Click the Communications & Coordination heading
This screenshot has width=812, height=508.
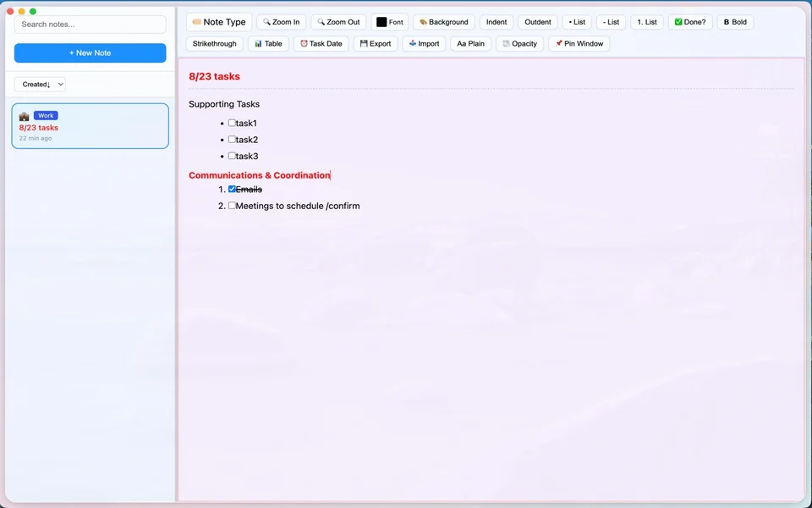pos(260,175)
